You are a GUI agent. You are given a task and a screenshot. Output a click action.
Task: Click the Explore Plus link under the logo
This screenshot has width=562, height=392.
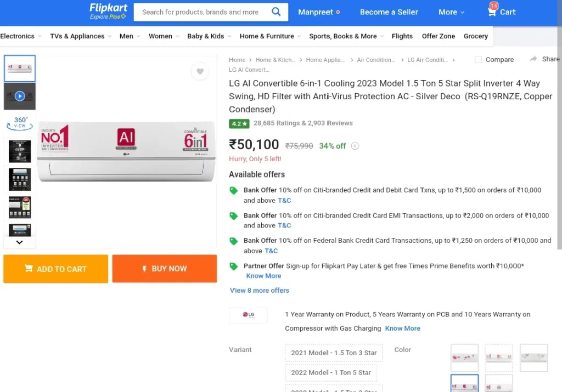(x=108, y=17)
